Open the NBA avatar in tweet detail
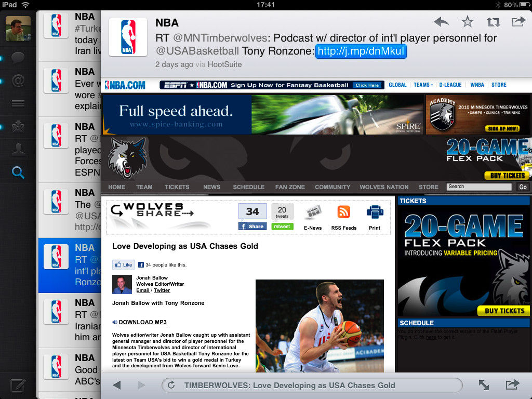Viewport: 532px width, 399px height. (x=128, y=37)
